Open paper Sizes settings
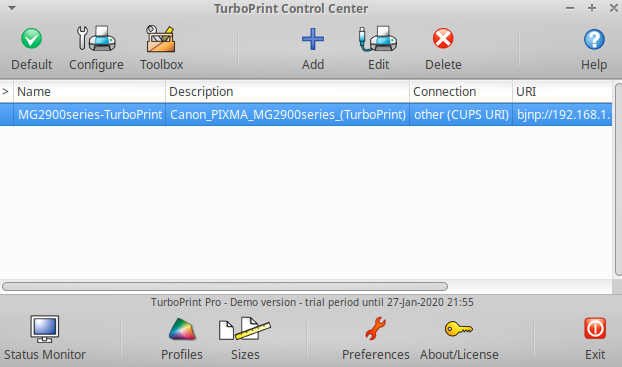This screenshot has height=367, width=622. point(245,338)
